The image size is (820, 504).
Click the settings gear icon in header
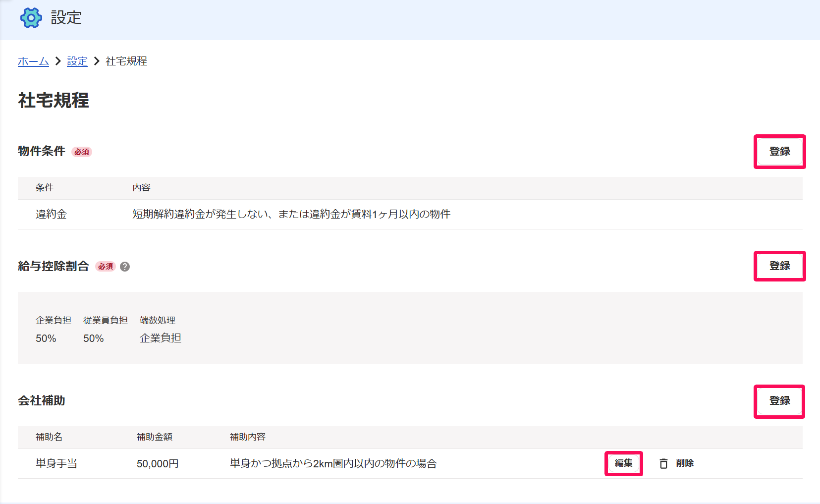point(31,18)
